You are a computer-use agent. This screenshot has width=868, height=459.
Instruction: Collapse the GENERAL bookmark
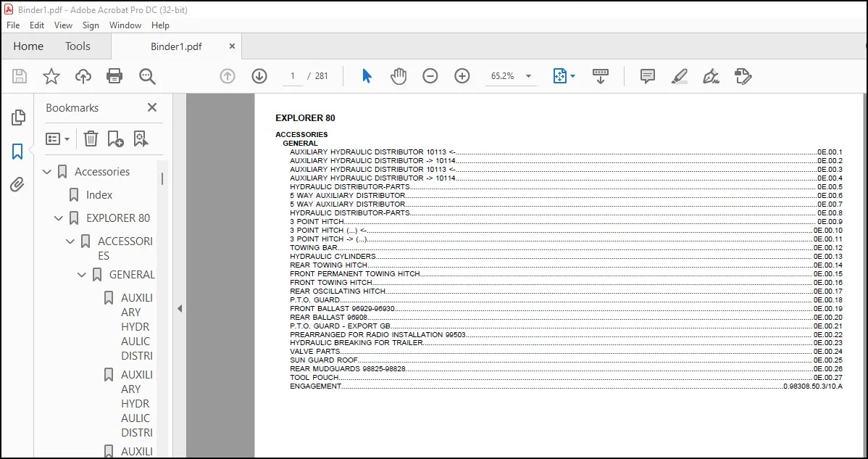[82, 275]
